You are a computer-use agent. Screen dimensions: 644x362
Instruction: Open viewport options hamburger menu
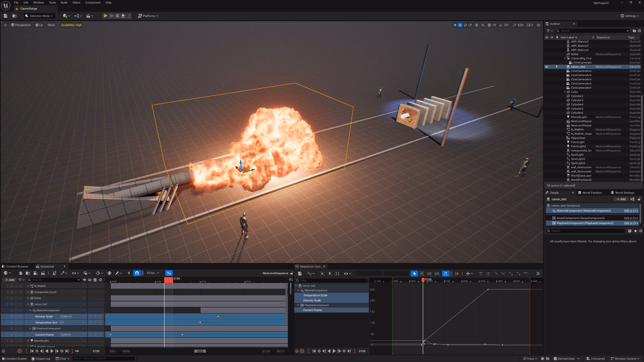click(x=5, y=25)
